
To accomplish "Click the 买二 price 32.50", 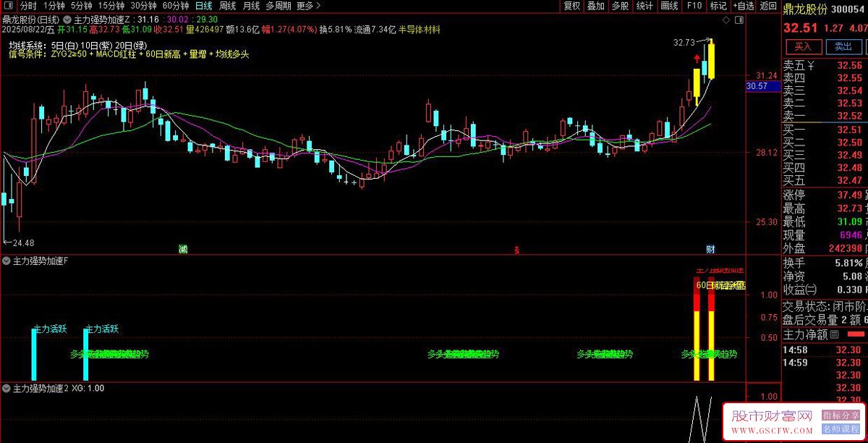I will point(850,143).
